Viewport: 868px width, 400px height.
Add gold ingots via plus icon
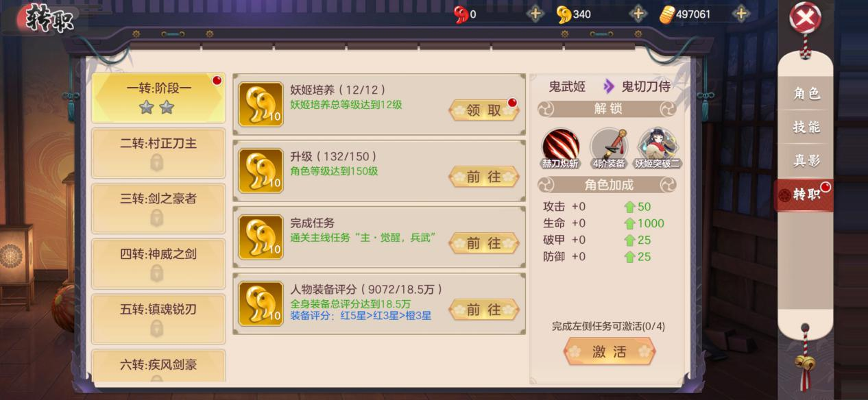(x=638, y=14)
